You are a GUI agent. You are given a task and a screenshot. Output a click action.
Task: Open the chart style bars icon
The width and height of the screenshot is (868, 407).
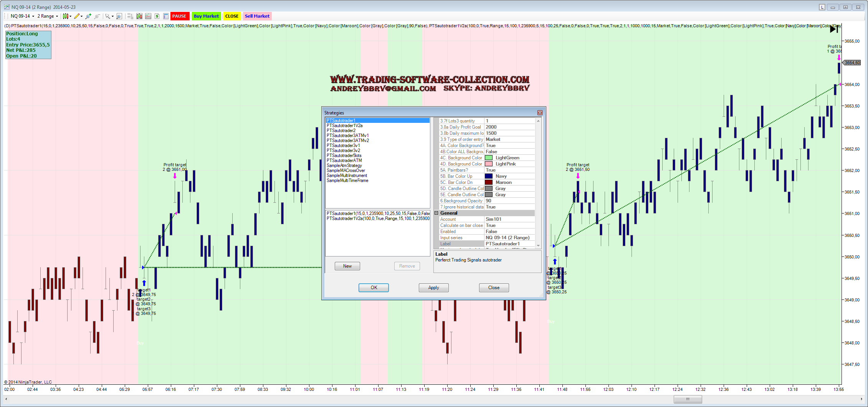[66, 16]
